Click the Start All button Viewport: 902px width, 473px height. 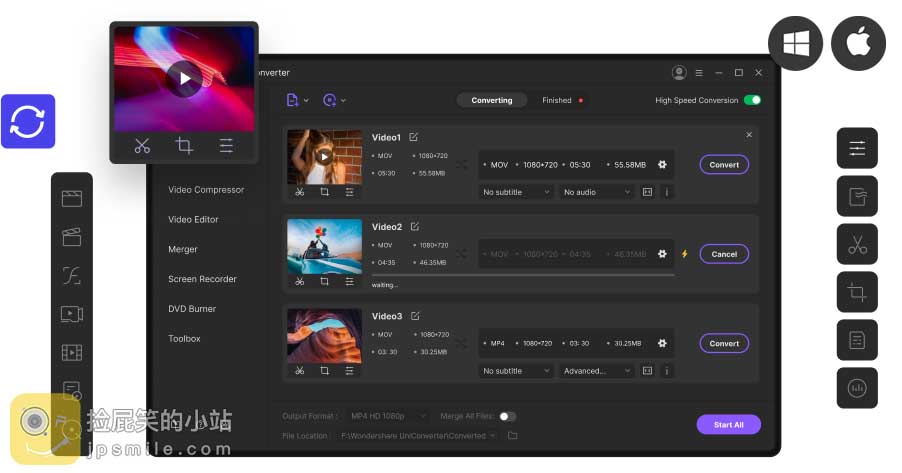pos(729,425)
